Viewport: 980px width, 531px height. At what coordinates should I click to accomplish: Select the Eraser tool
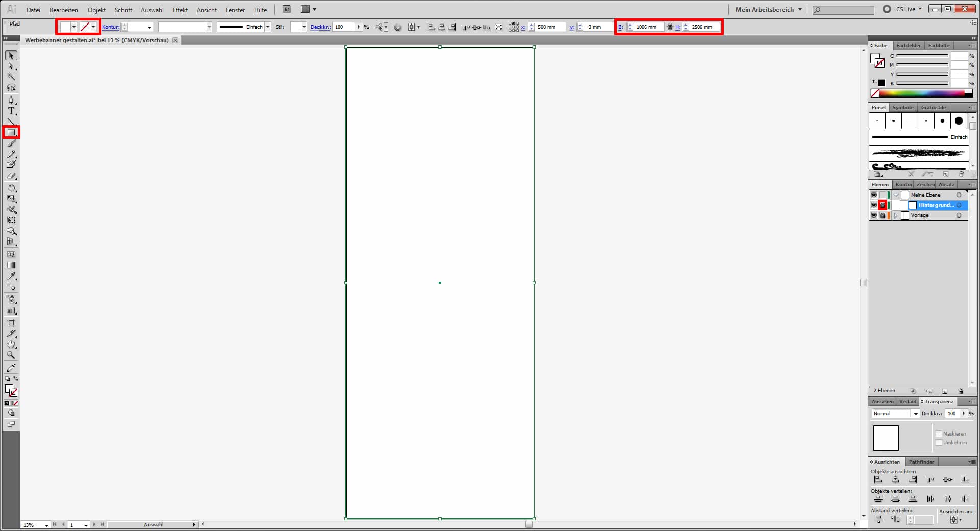[x=11, y=176]
